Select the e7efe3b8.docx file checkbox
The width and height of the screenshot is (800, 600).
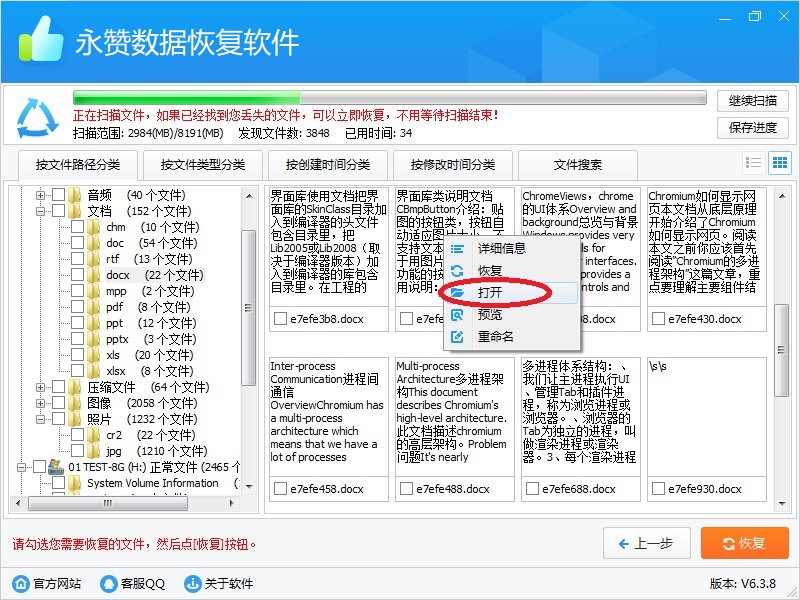click(279, 319)
